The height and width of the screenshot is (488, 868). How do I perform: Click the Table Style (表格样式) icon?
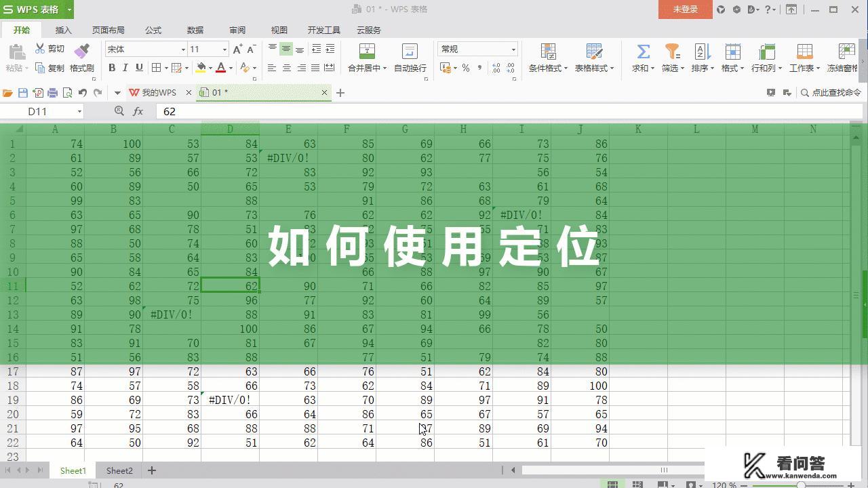pos(594,52)
